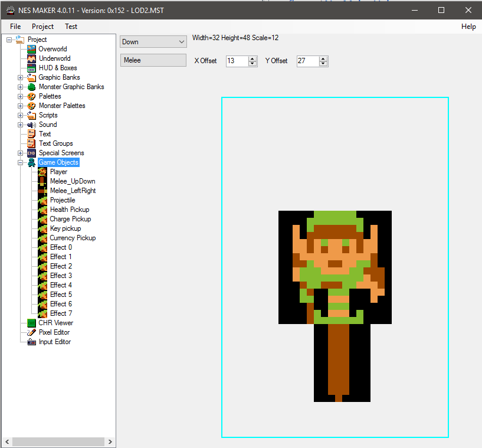The width and height of the screenshot is (482, 448).
Task: Click the Text Groups icon
Action: coord(31,143)
